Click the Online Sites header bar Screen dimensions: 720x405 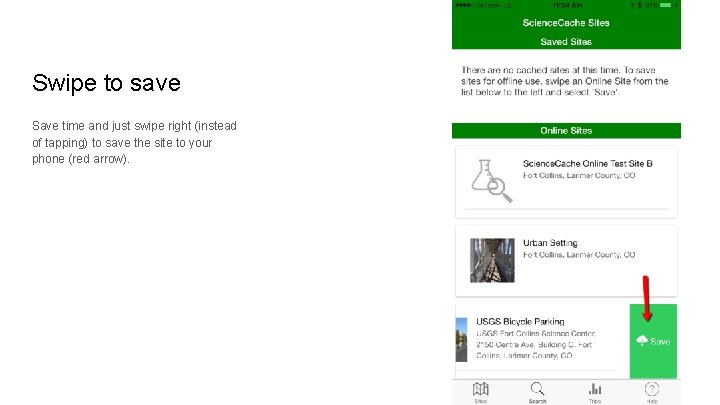point(566,130)
